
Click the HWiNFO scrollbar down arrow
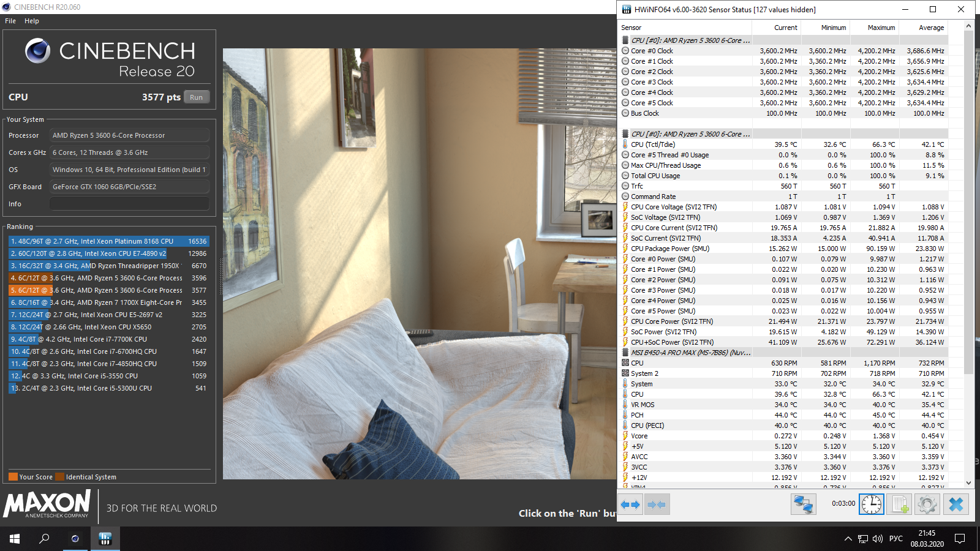(x=968, y=483)
